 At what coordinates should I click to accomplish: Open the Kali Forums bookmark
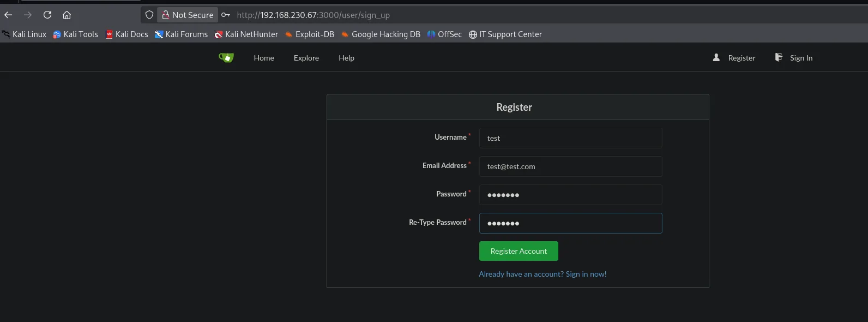tap(181, 34)
